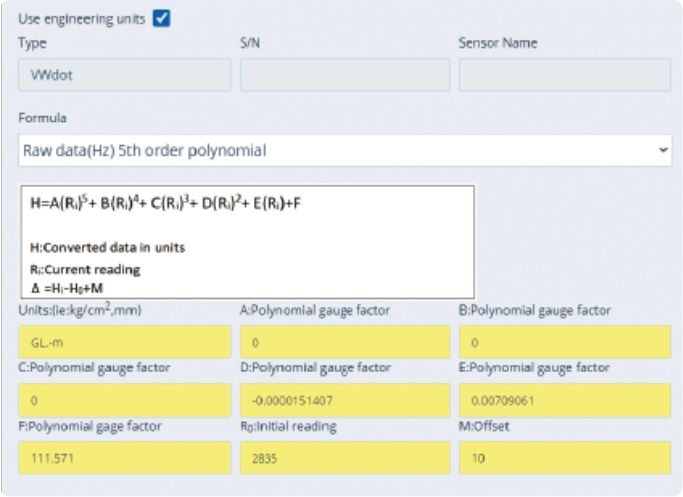Click the M:Offset field showing 10
The image size is (683, 497).
click(564, 458)
